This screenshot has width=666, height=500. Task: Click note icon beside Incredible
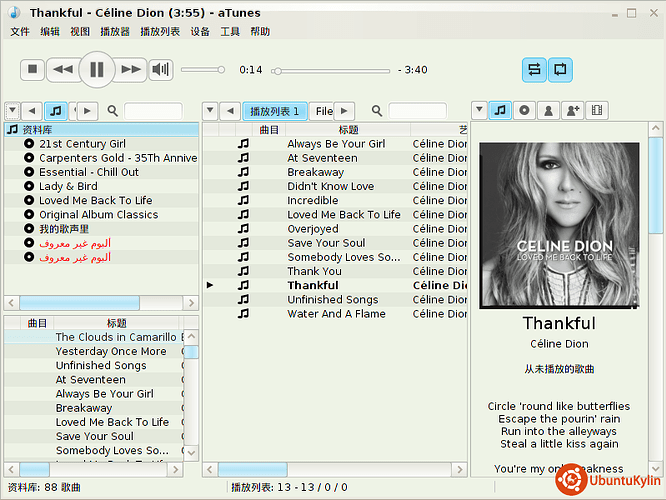coord(243,200)
